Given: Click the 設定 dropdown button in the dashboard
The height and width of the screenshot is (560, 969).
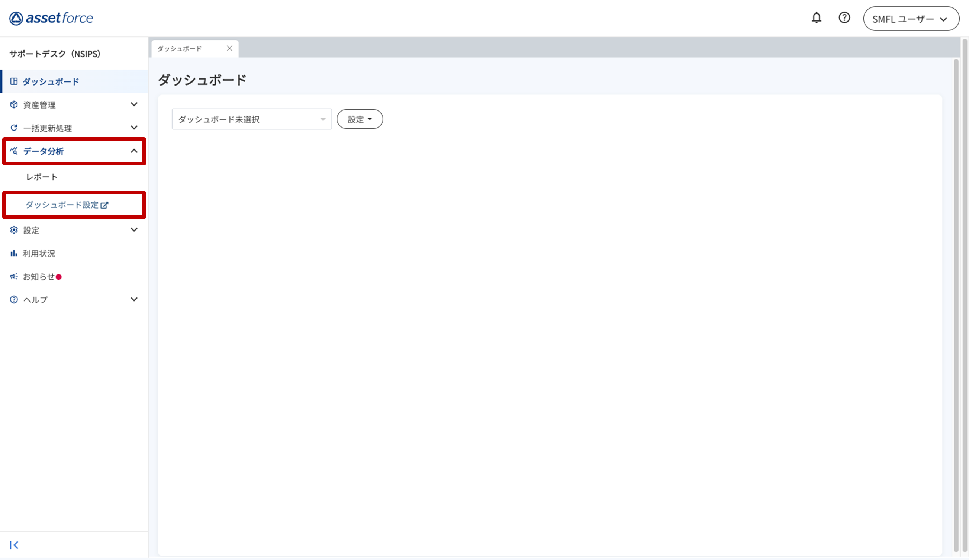Looking at the screenshot, I should (360, 119).
